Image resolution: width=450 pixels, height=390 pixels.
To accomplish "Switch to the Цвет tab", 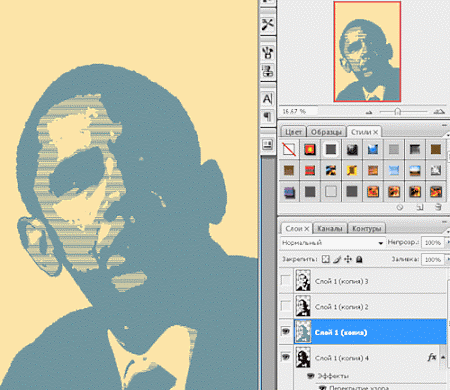I will [293, 132].
